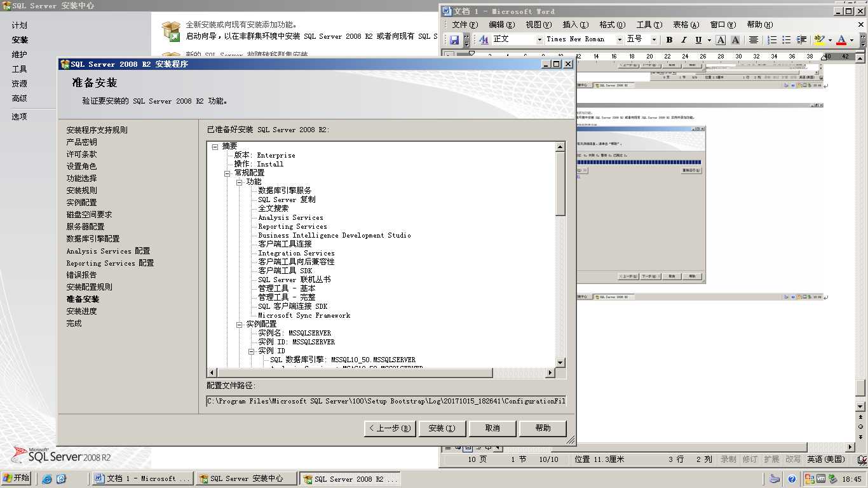Select 高级 in SQL Server 安装中心 sidebar
Image resolution: width=868 pixels, height=488 pixels.
20,98
